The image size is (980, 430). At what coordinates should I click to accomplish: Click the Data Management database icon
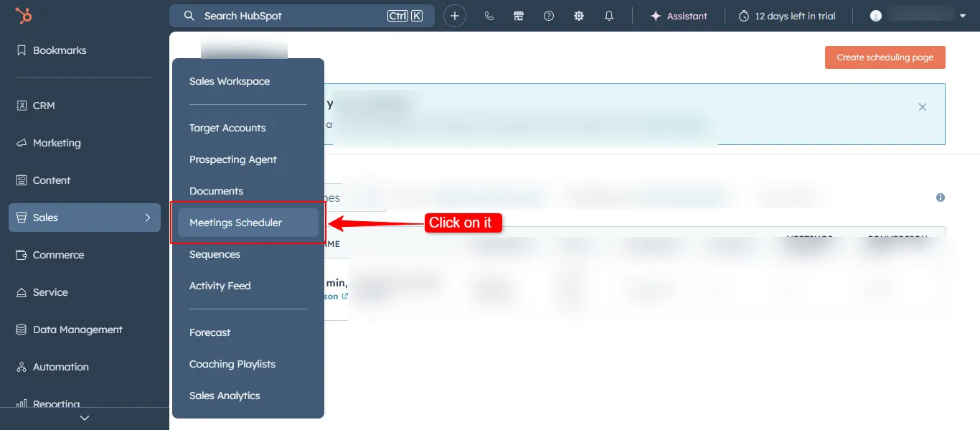coord(21,329)
